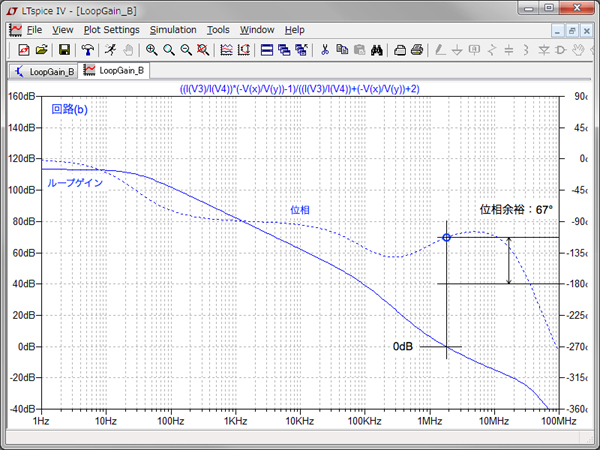Click the circular marker on the phase curve
The width and height of the screenshot is (600, 450).
[447, 237]
